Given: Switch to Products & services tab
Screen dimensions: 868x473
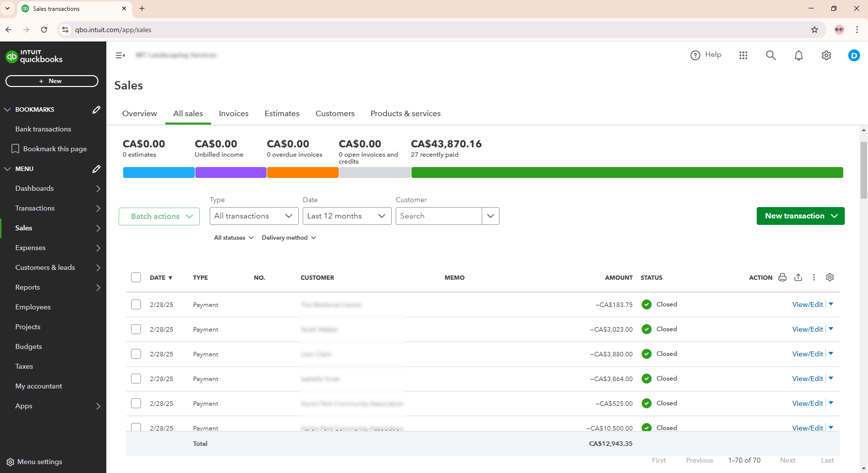Looking at the screenshot, I should click(x=406, y=114).
